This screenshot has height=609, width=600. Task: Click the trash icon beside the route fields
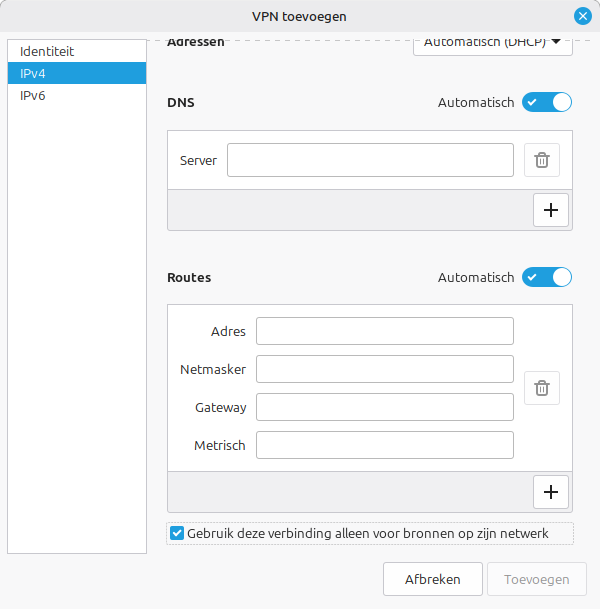[541, 388]
